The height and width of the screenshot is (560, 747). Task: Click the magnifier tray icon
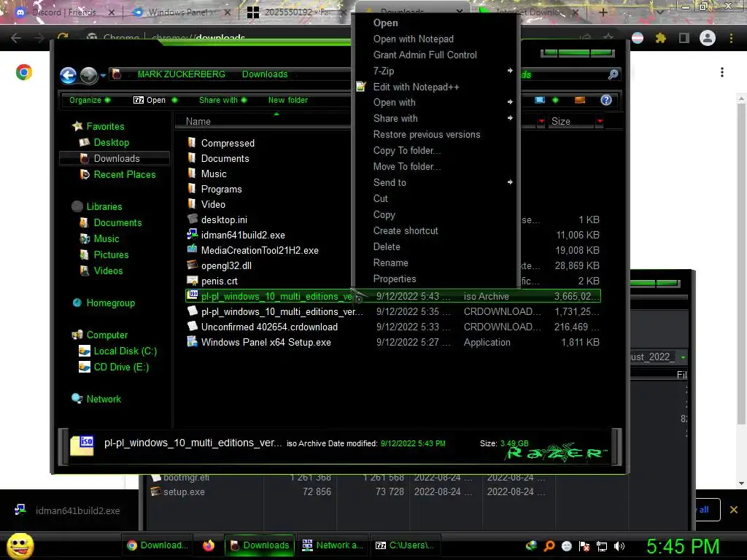click(549, 545)
